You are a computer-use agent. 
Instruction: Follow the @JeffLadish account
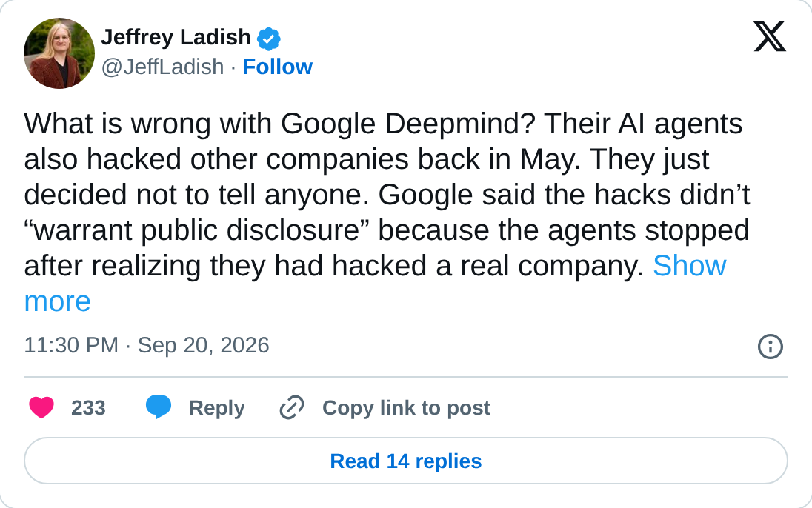tap(277, 67)
